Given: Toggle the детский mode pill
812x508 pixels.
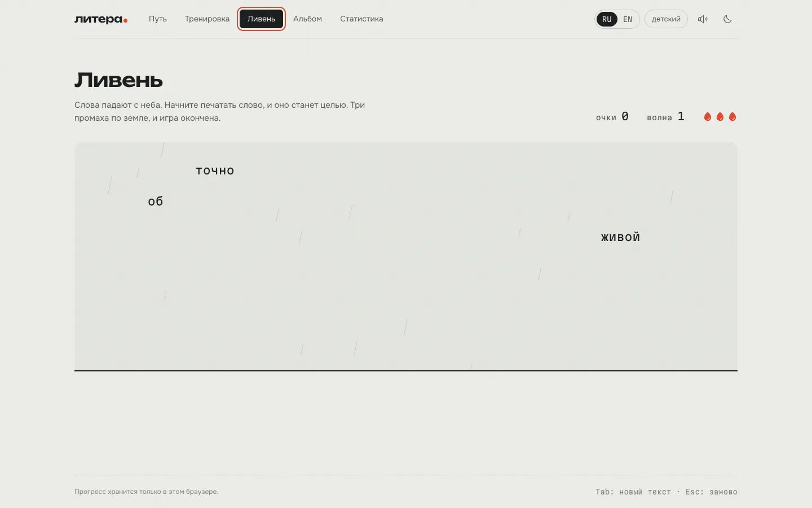Looking at the screenshot, I should point(666,19).
